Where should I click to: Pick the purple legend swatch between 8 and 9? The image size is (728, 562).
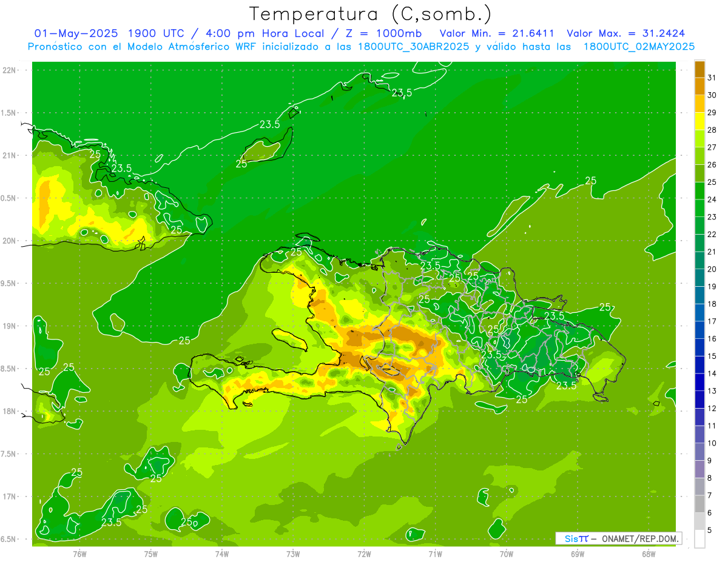pyautogui.click(x=699, y=469)
